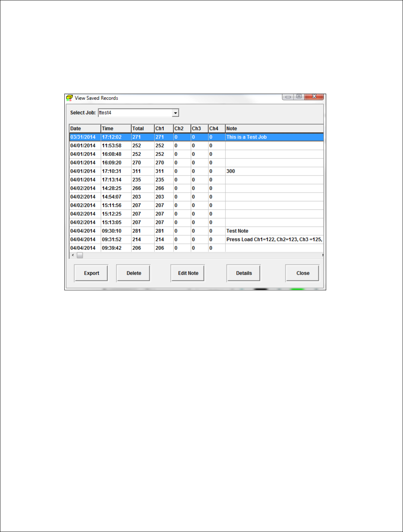
Task: Click the horizontal scrollbar thumb
Action: [80, 255]
